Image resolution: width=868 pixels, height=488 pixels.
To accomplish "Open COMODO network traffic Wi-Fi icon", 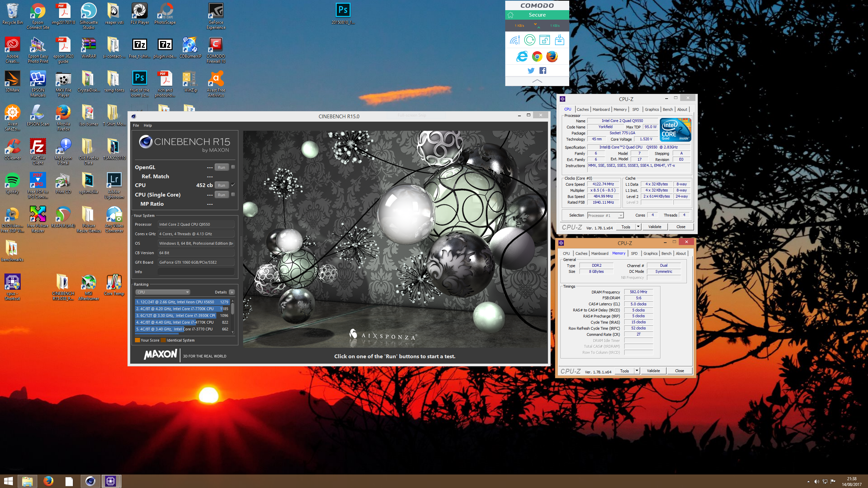I will coord(515,40).
